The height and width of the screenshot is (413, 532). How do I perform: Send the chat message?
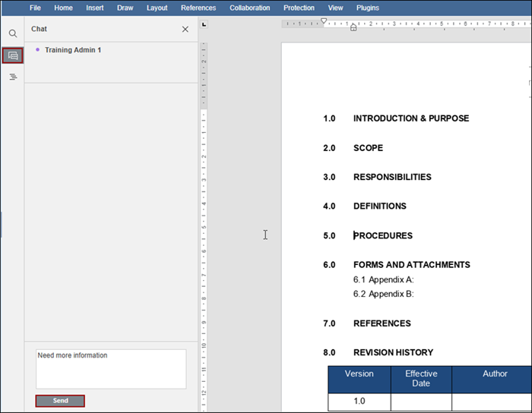point(60,401)
